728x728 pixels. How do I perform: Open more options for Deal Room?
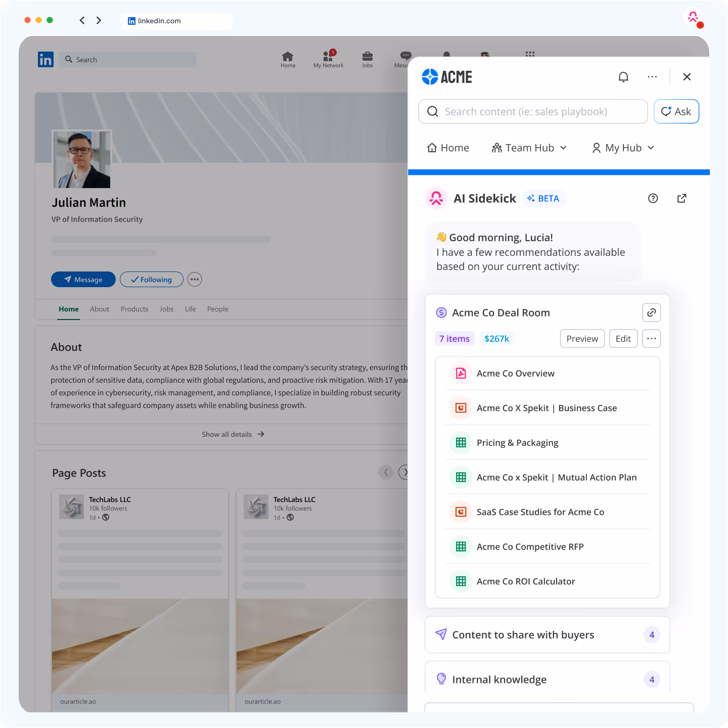(x=651, y=339)
